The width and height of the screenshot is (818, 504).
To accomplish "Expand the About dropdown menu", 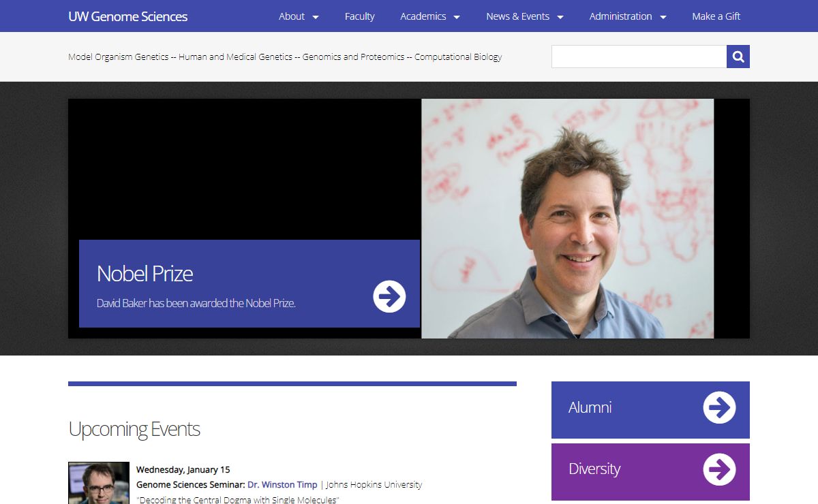I will [x=299, y=16].
